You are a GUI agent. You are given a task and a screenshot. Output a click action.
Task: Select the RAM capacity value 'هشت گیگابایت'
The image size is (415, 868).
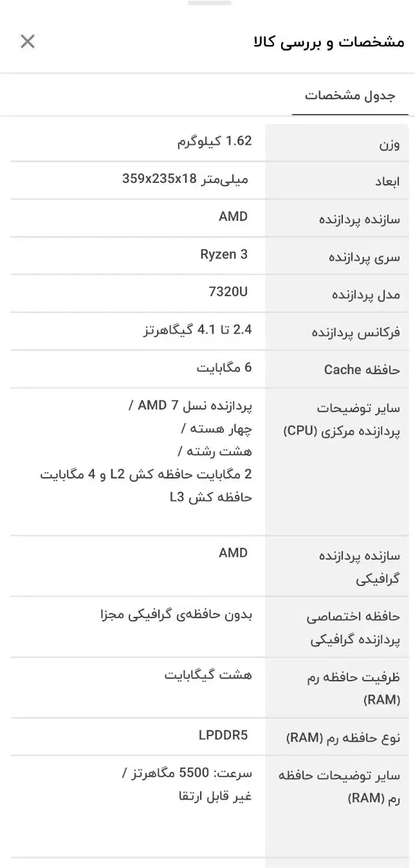tap(208, 675)
